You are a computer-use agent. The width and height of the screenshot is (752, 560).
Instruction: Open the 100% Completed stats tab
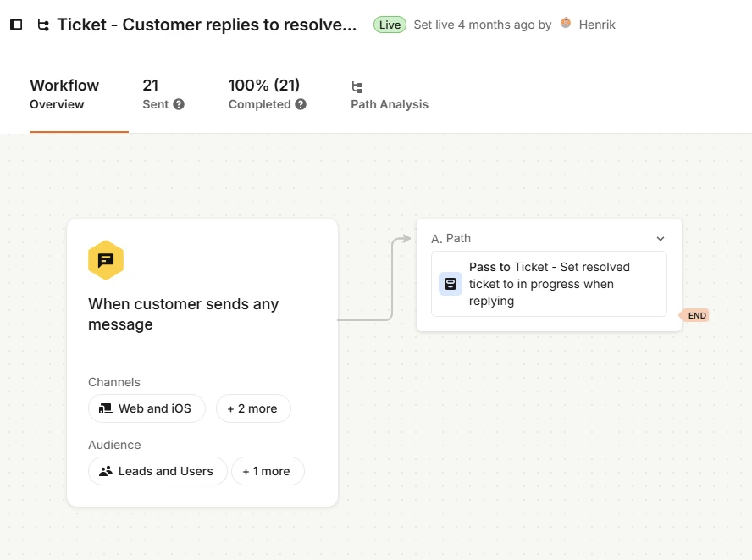267,95
